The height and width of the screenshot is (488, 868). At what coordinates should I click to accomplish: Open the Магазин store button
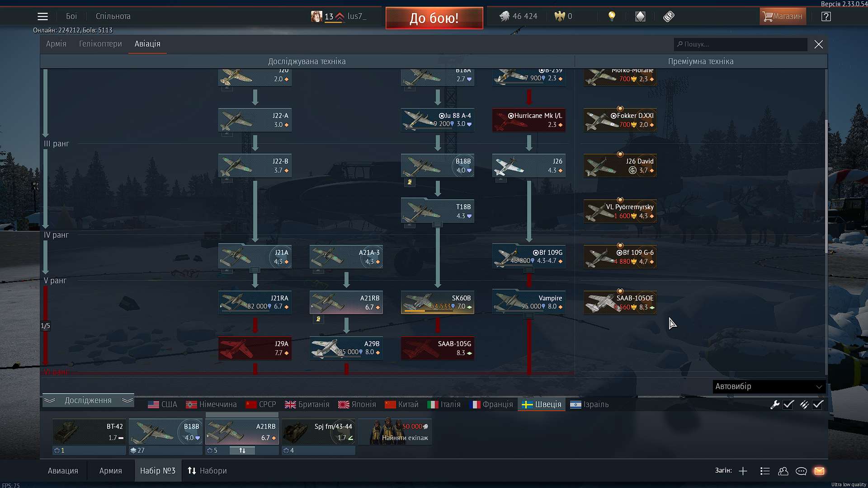click(x=783, y=16)
